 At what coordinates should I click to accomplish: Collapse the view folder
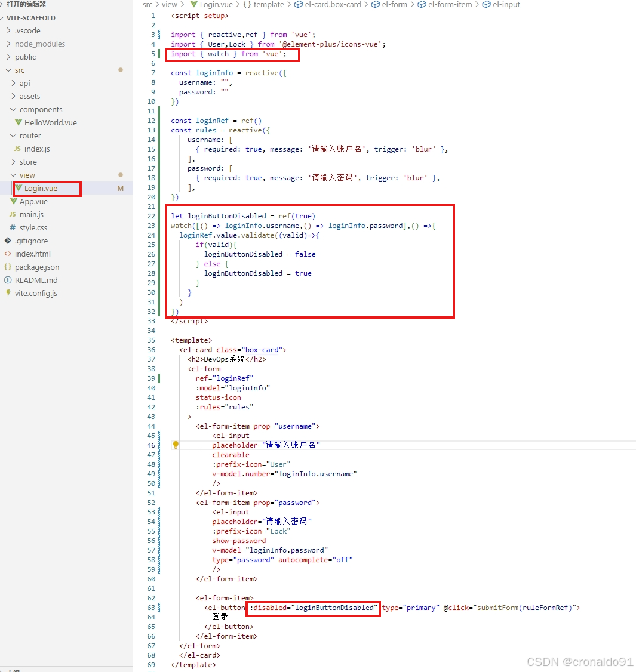pos(13,175)
